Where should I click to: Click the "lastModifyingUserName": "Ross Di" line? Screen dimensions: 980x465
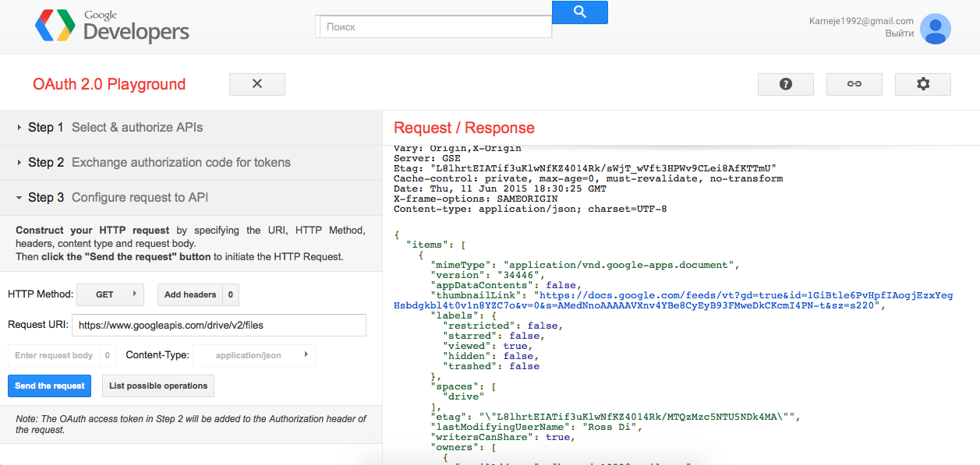537,427
